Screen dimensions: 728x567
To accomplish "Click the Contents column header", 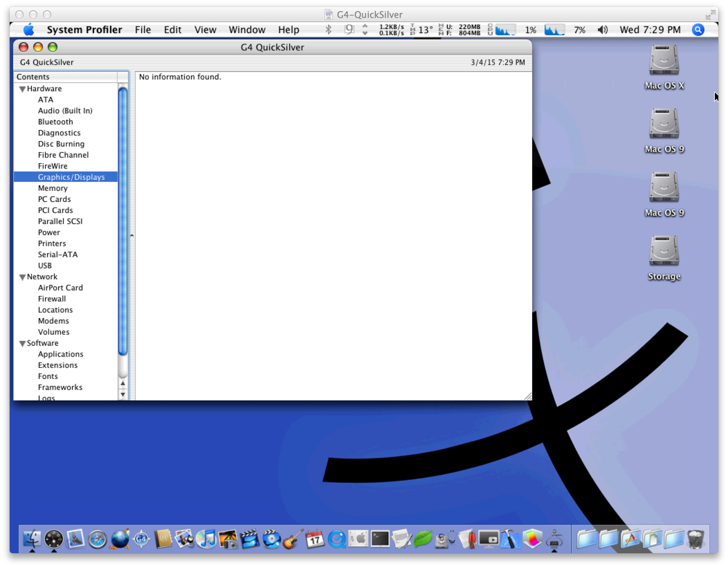I will coord(66,77).
